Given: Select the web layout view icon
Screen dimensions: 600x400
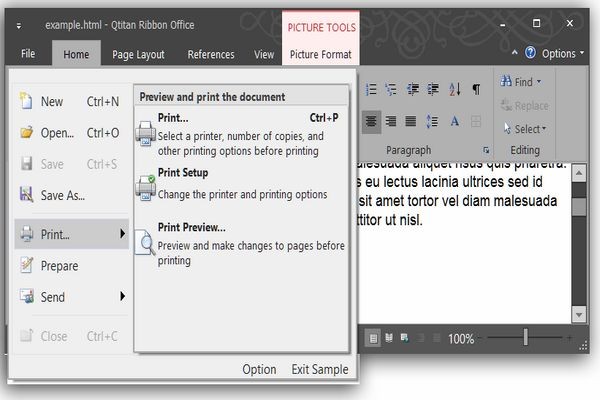Looking at the screenshot, I should coord(404,338).
